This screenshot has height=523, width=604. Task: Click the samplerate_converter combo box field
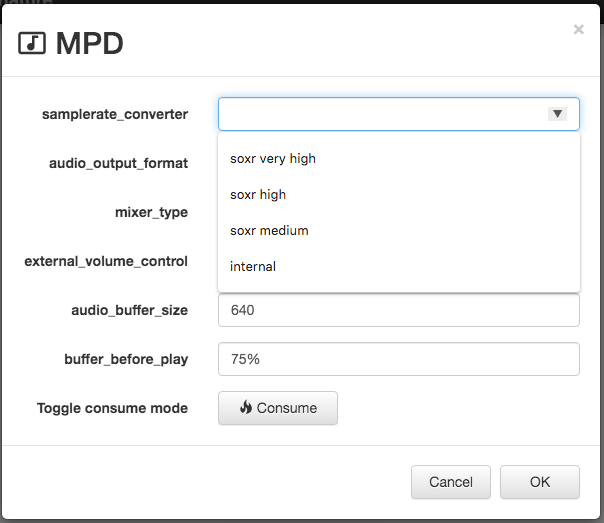pyautogui.click(x=399, y=114)
